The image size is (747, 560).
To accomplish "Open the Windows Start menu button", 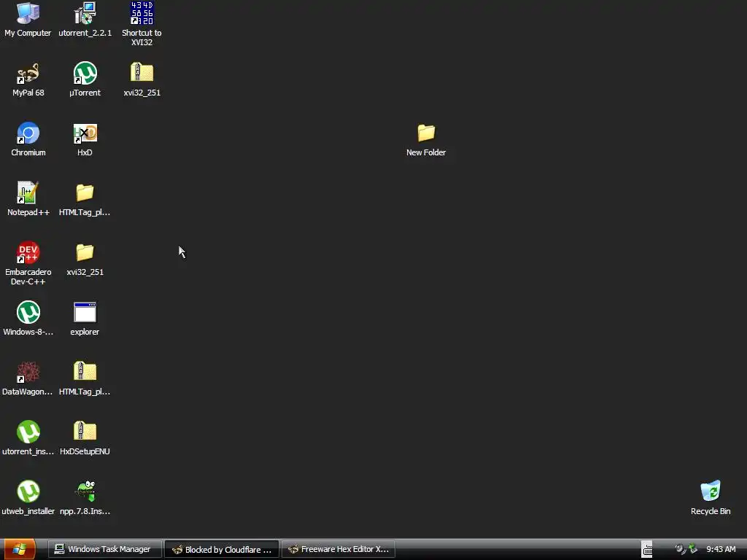I will point(18,549).
